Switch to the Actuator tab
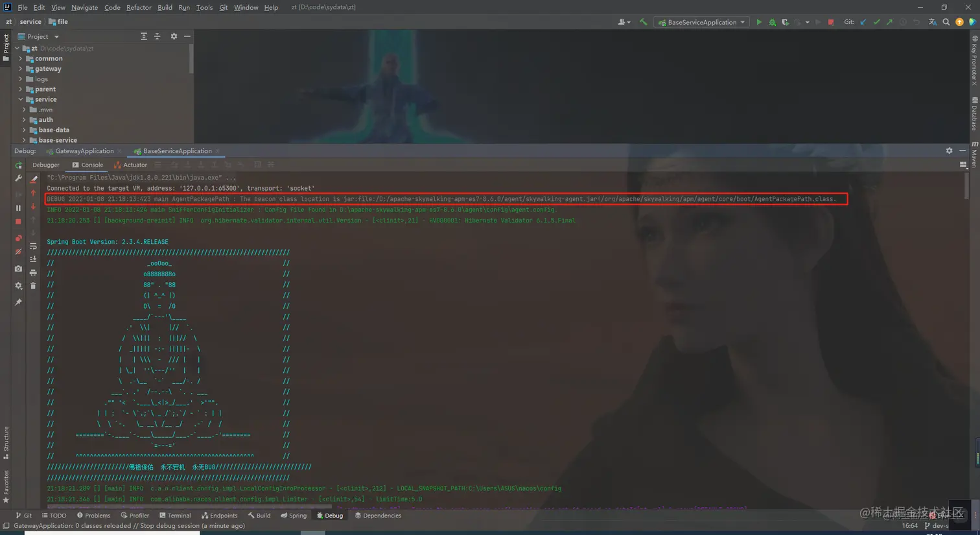980x535 pixels. (130, 165)
